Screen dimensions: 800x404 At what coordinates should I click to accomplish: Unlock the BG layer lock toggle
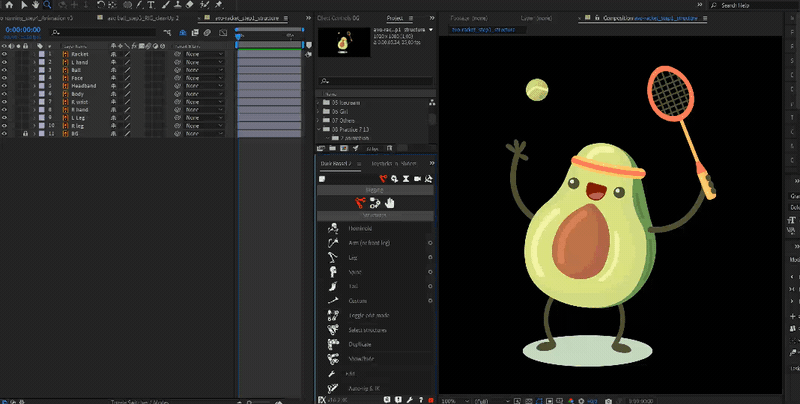25,132
